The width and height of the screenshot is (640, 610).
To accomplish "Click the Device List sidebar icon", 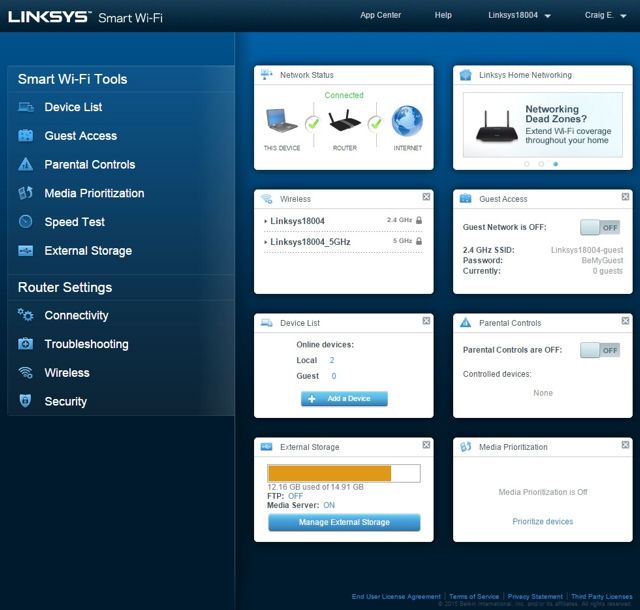I will pyautogui.click(x=26, y=107).
